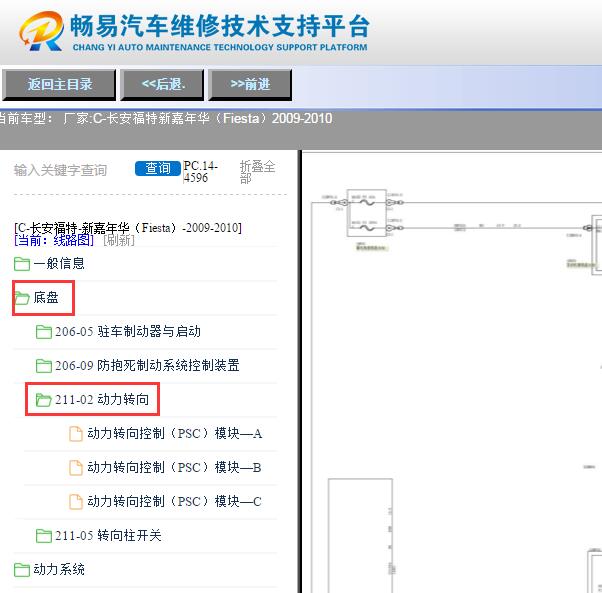Click the open folder icon beside 211-02 动力转向
The height and width of the screenshot is (593, 602).
pos(43,400)
